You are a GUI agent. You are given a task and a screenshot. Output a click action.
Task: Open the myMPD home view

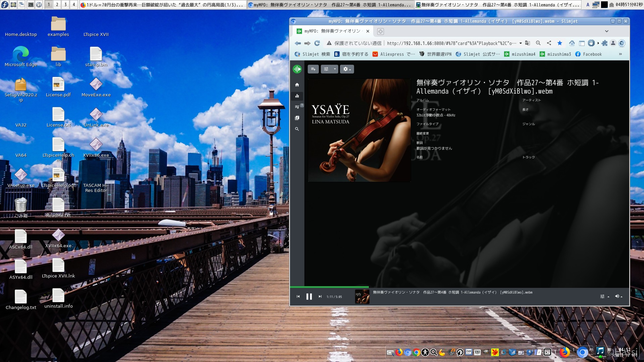coord(297,85)
